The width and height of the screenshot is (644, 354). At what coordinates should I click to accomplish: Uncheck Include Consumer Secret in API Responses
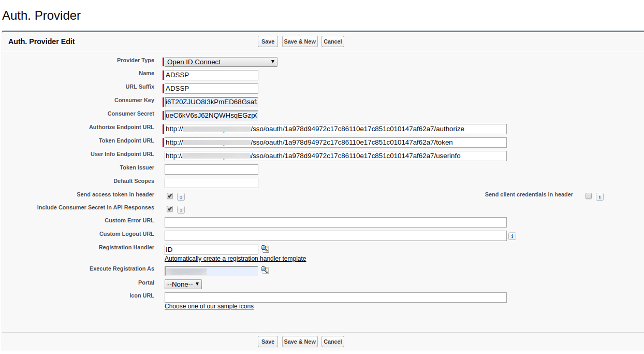click(169, 209)
